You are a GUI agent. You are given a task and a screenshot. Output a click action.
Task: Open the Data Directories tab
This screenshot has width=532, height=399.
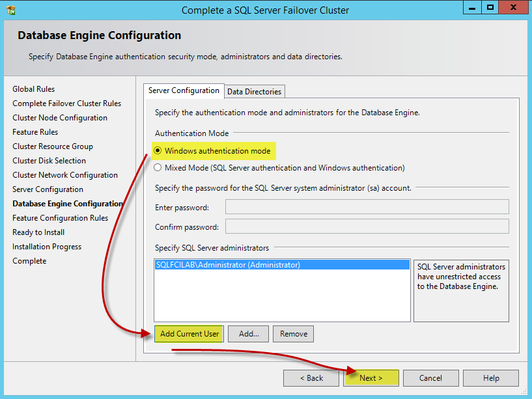(254, 92)
